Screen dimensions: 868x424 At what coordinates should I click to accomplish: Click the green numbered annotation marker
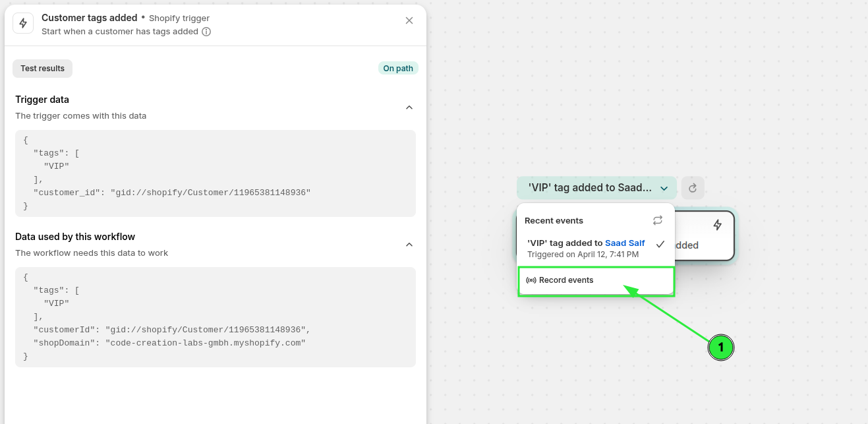(720, 347)
